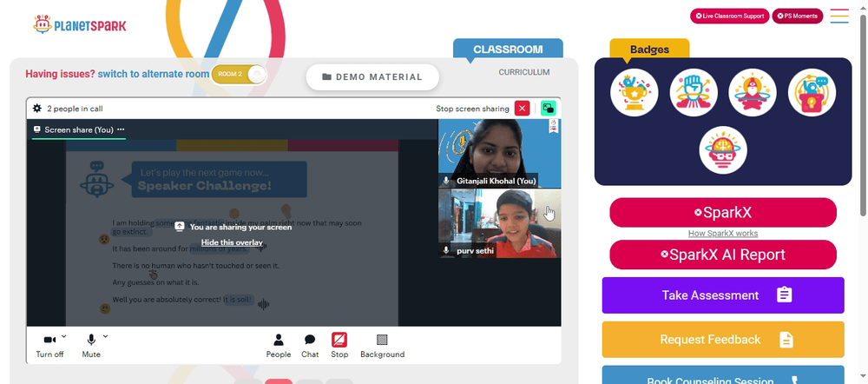Open call settings gear icon
This screenshot has width=868, height=384.
pyautogui.click(x=37, y=108)
